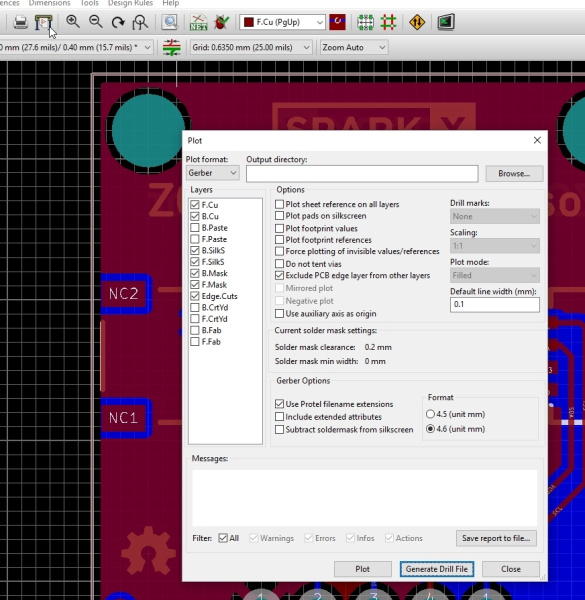Open the netlist NET icon
The height and width of the screenshot is (600, 585).
198,22
